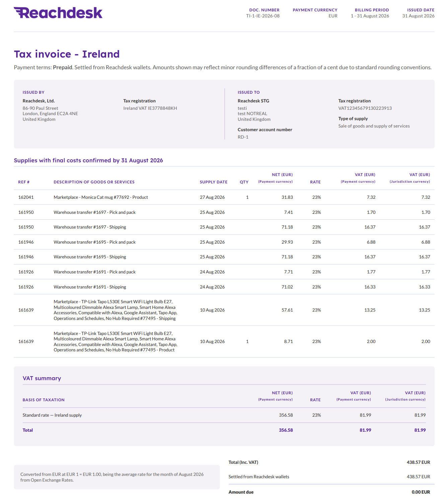
Task: Click the SUPPLY DATE column header
Action: coord(214,182)
